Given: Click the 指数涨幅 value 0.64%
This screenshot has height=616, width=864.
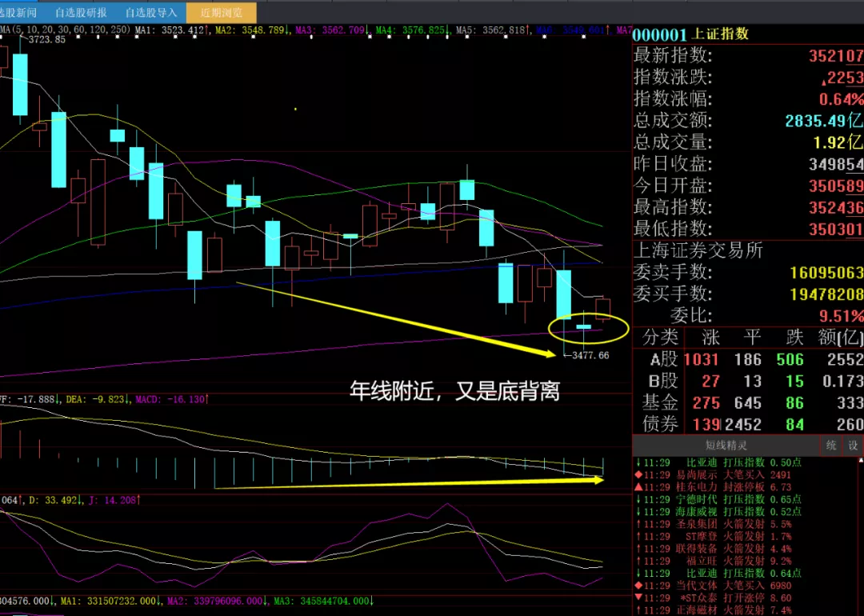Looking at the screenshot, I should [842, 99].
